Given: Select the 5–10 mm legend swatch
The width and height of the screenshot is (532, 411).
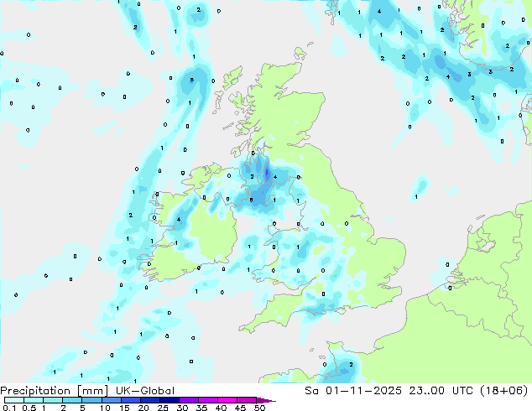Looking at the screenshot, I should pyautogui.click(x=91, y=400).
